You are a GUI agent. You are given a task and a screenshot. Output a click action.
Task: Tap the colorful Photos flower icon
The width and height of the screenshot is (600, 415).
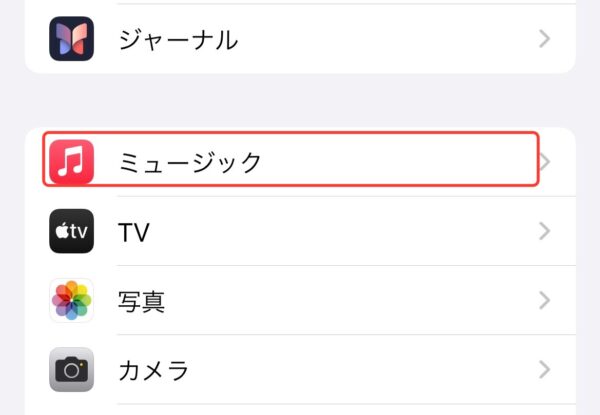[72, 300]
